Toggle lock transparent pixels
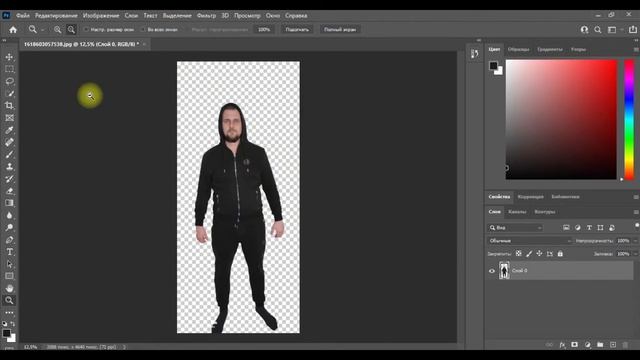 pos(518,254)
